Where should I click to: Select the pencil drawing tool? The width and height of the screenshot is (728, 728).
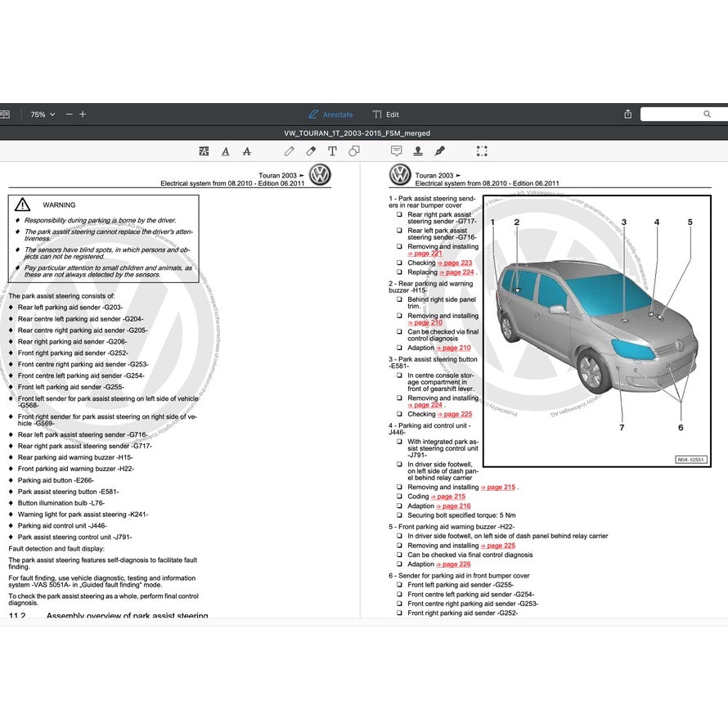pyautogui.click(x=290, y=151)
